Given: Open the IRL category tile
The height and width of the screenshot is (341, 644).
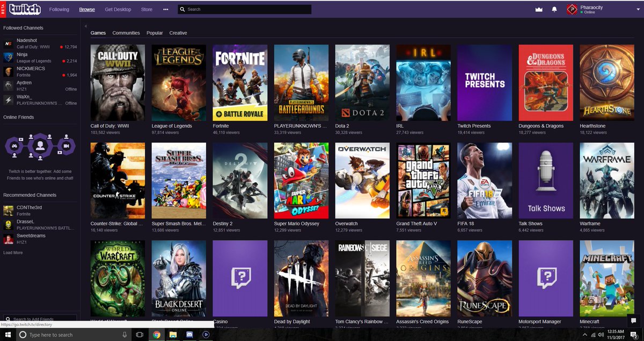Looking at the screenshot, I should [423, 82].
